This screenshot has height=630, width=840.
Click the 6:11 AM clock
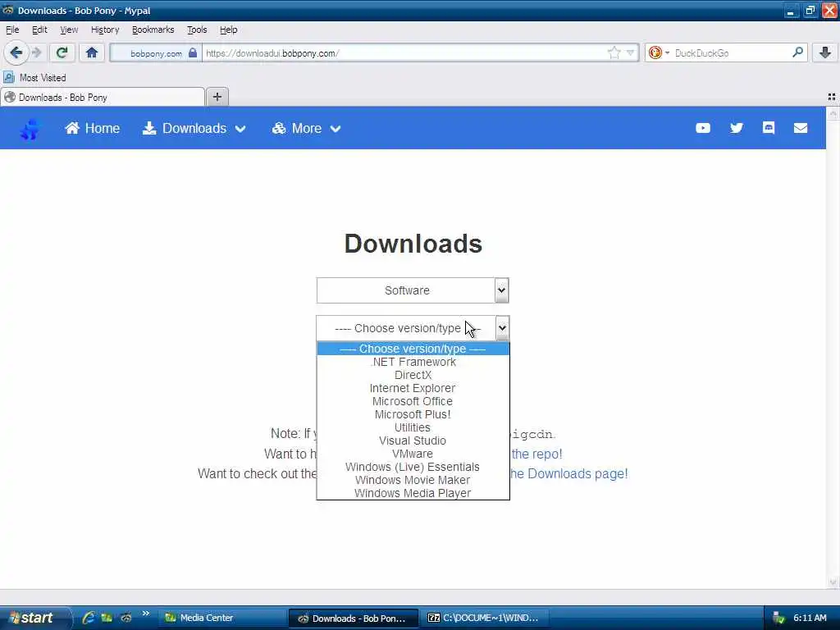810,618
